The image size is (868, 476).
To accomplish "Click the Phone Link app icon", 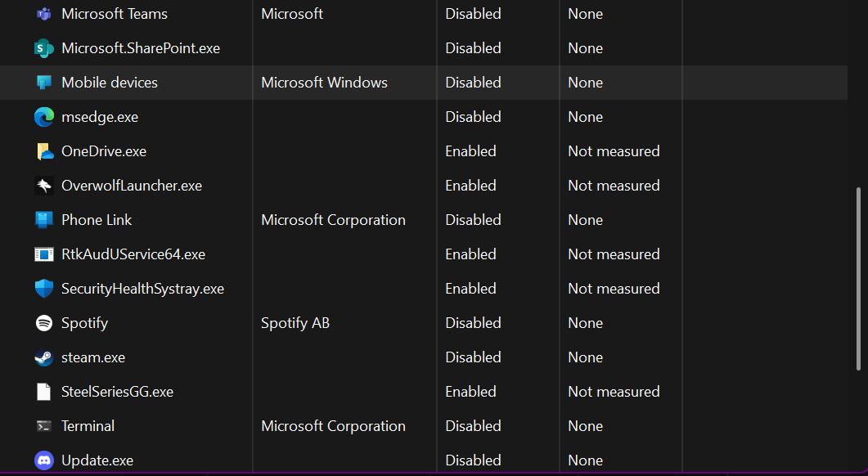I will pyautogui.click(x=43, y=220).
